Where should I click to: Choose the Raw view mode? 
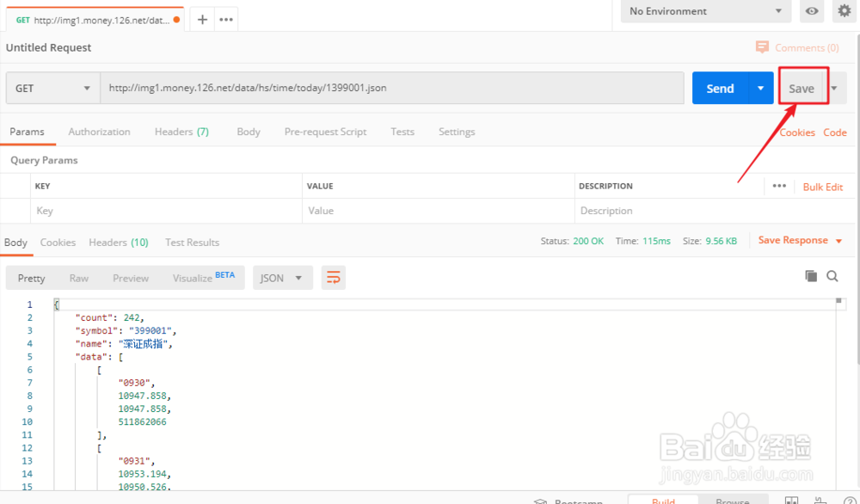coord(79,278)
